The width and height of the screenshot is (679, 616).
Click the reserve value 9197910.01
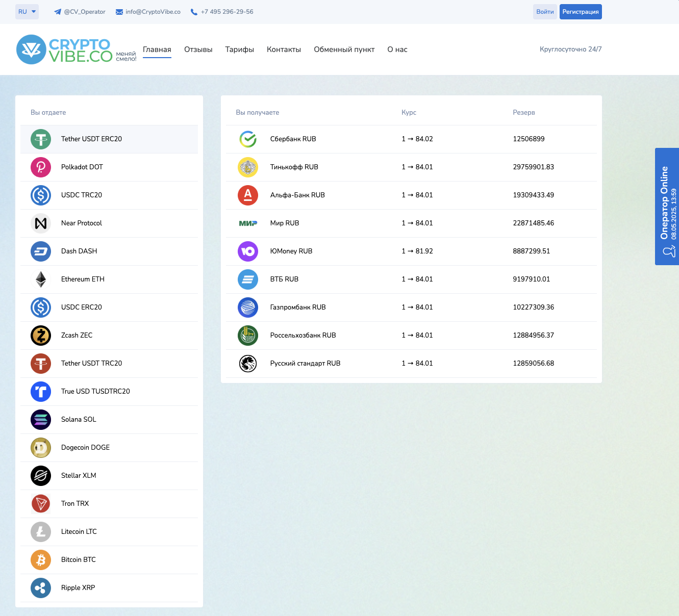pyautogui.click(x=532, y=279)
